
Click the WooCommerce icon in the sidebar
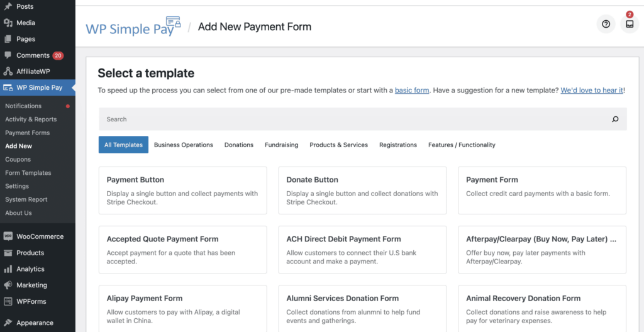tap(8, 236)
